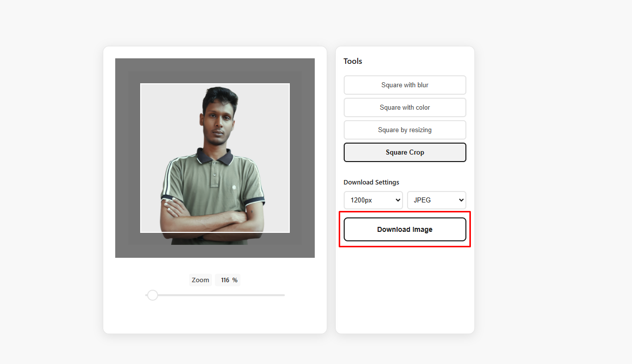632x364 pixels.
Task: Click the Tools panel heading
Action: click(x=353, y=61)
